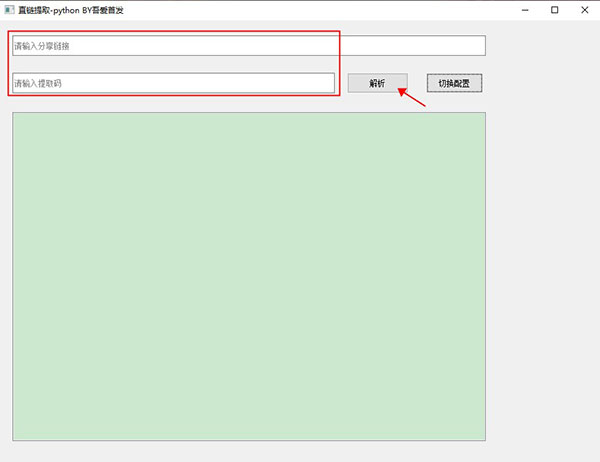Click inside the green results output area
The image size is (600, 462).
[x=249, y=276]
